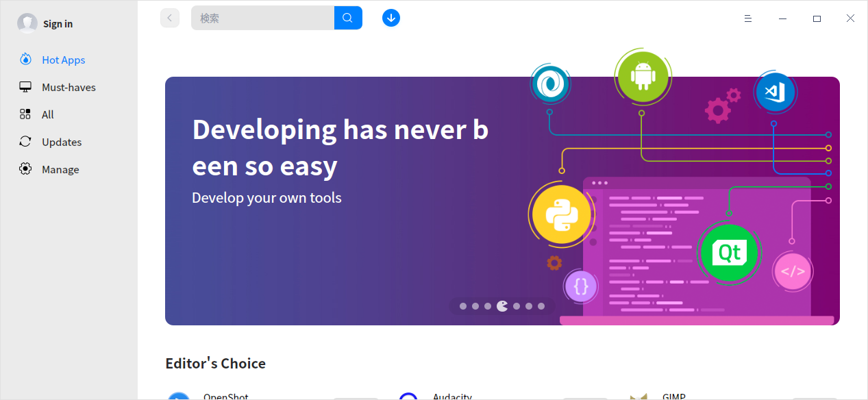
Task: Select the third banner carousel dot
Action: 488,306
